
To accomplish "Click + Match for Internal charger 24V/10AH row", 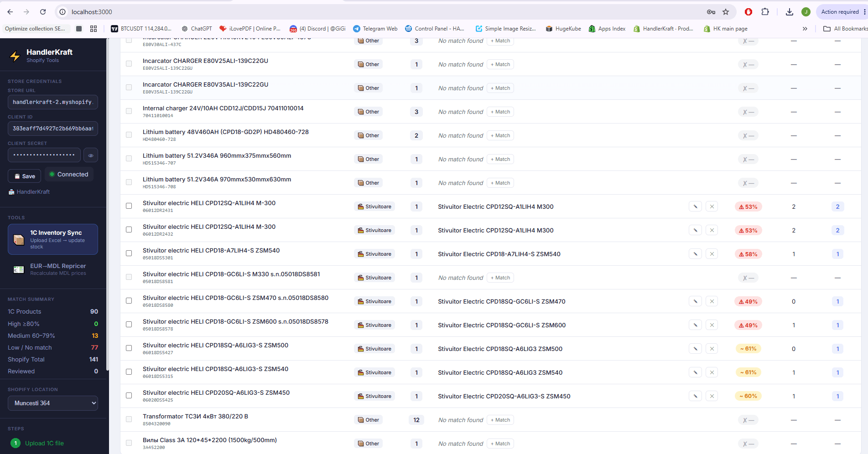I will point(500,112).
